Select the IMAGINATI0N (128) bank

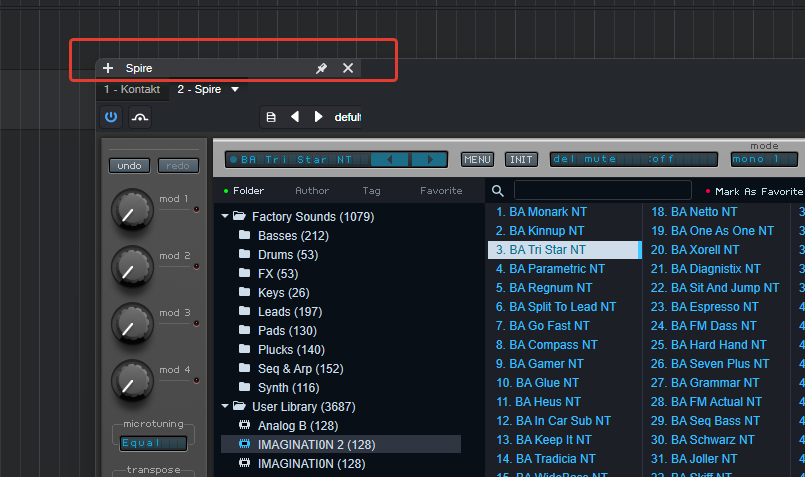311,464
